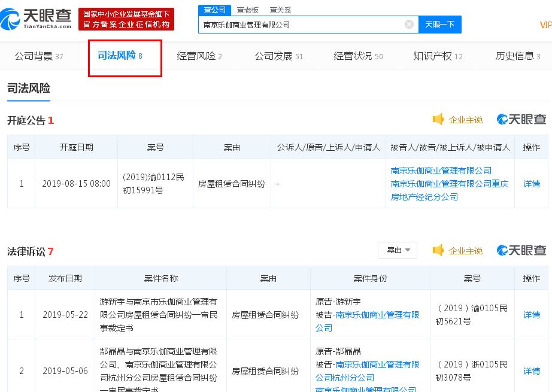Open the 经营风险 2 tab

pos(199,56)
